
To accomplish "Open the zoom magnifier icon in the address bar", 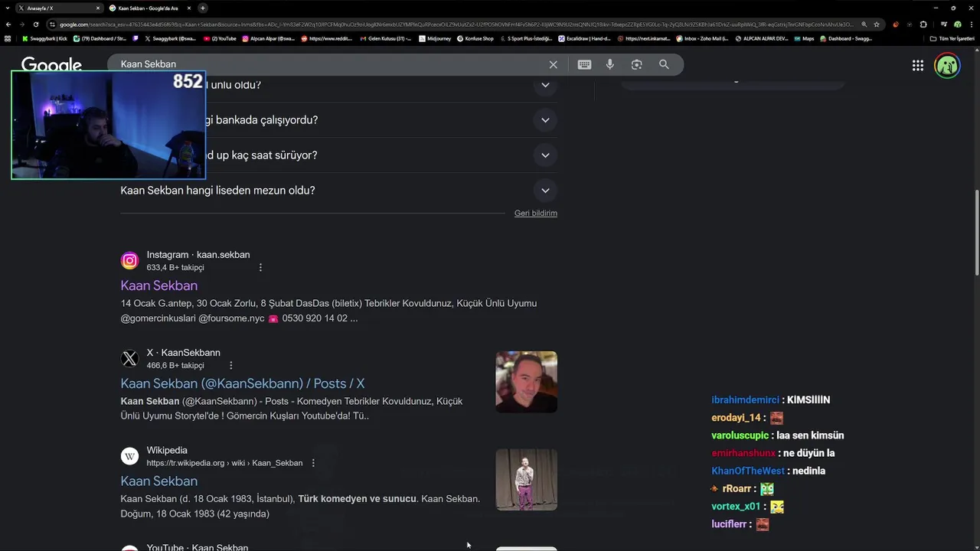I will tap(864, 24).
